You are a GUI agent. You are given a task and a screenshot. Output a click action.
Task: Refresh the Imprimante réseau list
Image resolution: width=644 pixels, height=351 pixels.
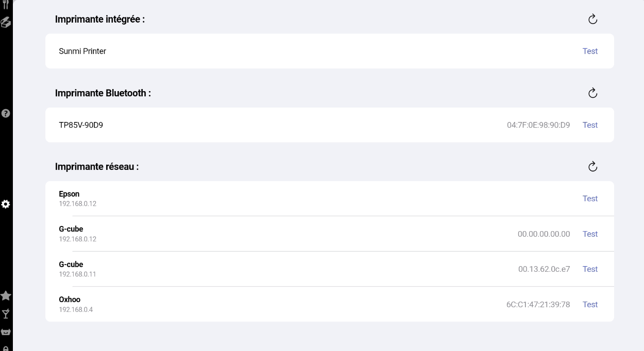pos(592,167)
